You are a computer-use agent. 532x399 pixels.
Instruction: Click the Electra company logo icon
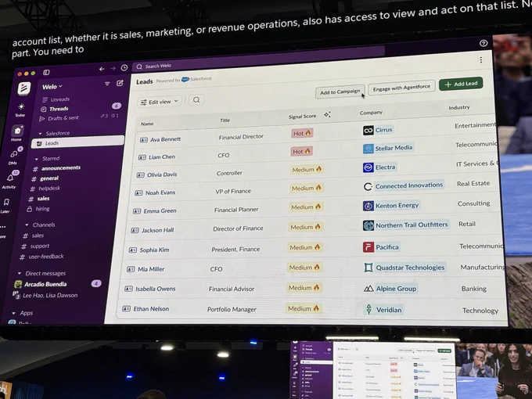click(x=368, y=167)
